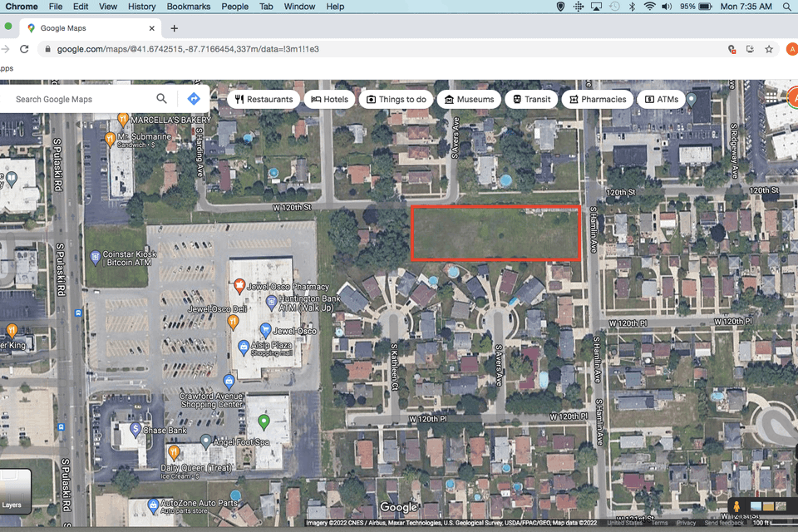Viewport: 798px width, 532px height.
Task: Reload the Google Maps page
Action: [x=24, y=49]
